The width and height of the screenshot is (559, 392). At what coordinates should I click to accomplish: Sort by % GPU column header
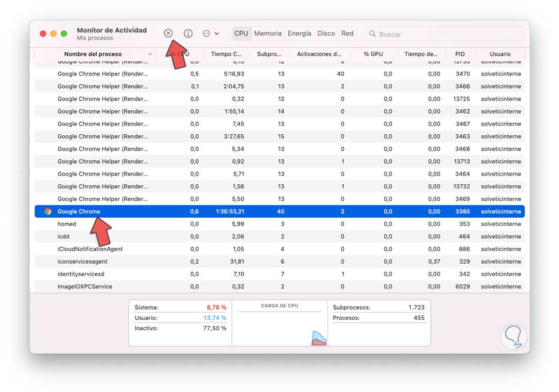point(373,54)
